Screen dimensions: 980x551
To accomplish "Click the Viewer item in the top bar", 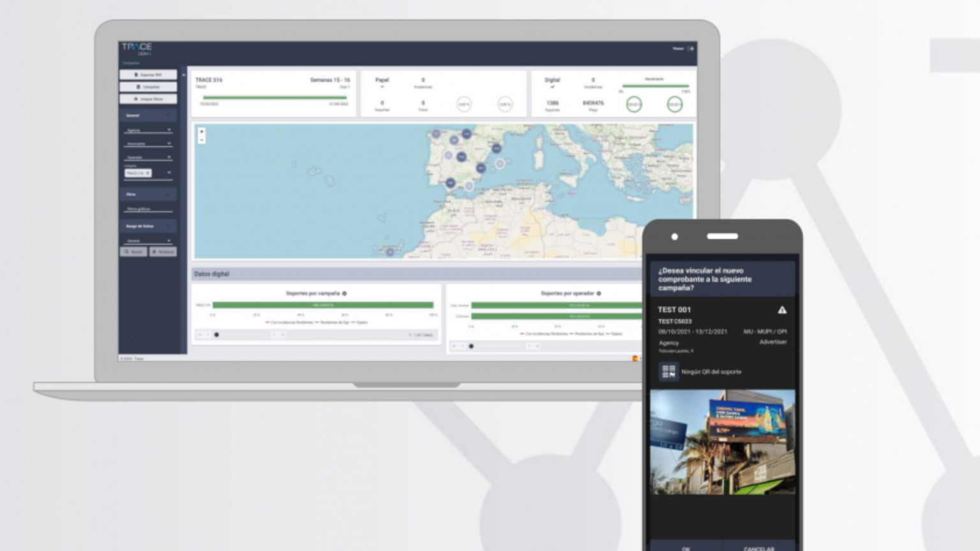I will (678, 48).
